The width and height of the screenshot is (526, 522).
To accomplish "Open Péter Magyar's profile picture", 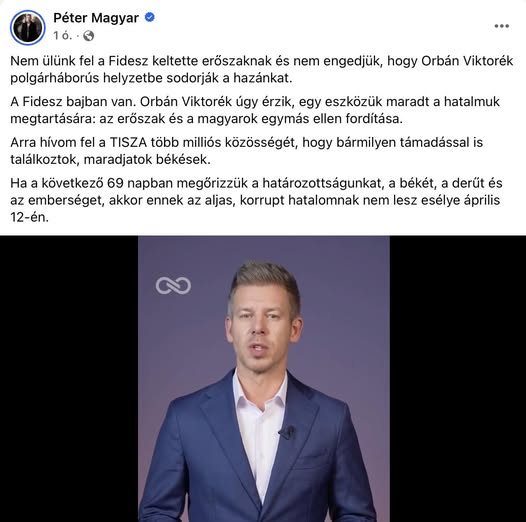I will 28,27.
